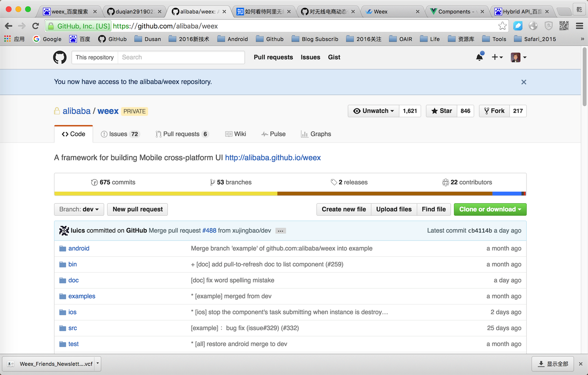
Task: Click the blue language bar segment
Action: 507,194
